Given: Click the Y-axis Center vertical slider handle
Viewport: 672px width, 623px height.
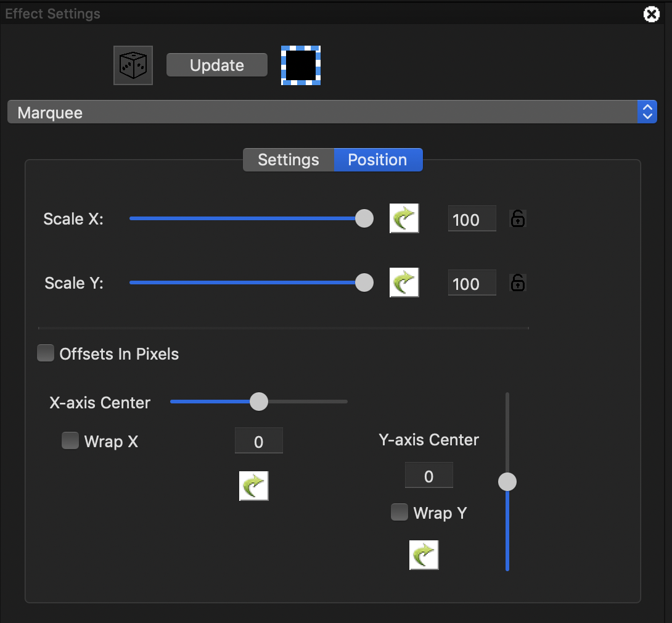Looking at the screenshot, I should [x=507, y=482].
